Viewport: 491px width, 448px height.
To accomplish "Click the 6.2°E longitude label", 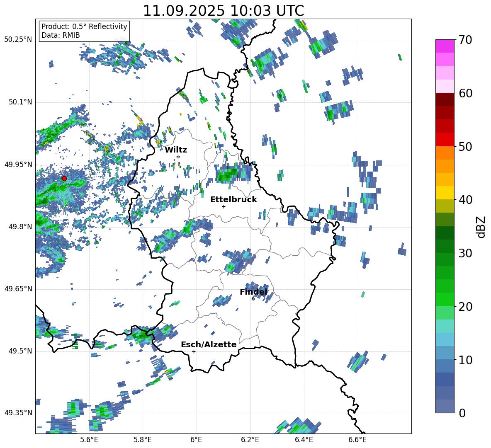I will 250,440.
